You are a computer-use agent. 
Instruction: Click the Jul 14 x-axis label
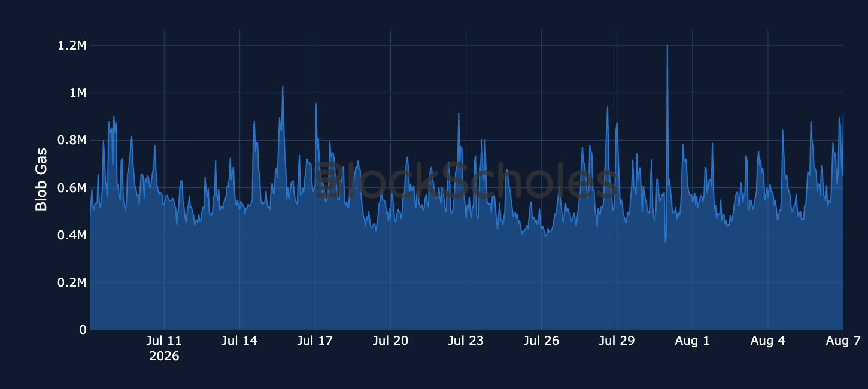[x=239, y=341]
